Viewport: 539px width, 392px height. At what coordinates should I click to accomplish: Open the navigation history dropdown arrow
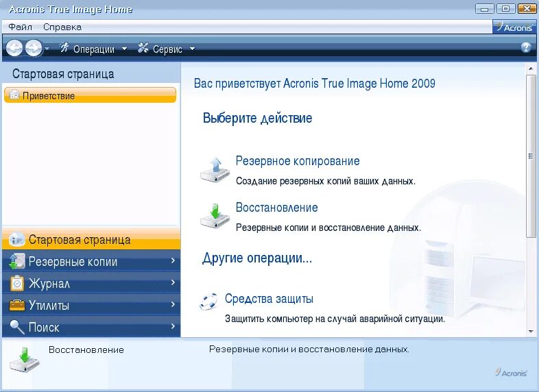point(47,49)
